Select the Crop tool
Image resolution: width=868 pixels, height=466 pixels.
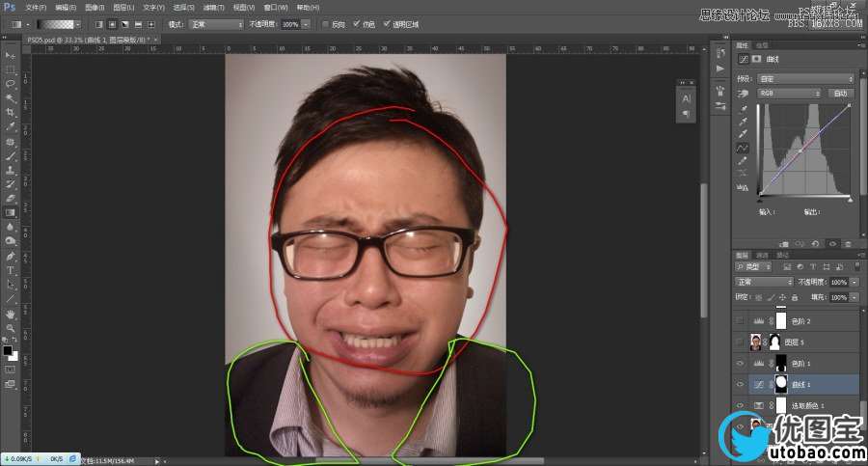[x=10, y=113]
